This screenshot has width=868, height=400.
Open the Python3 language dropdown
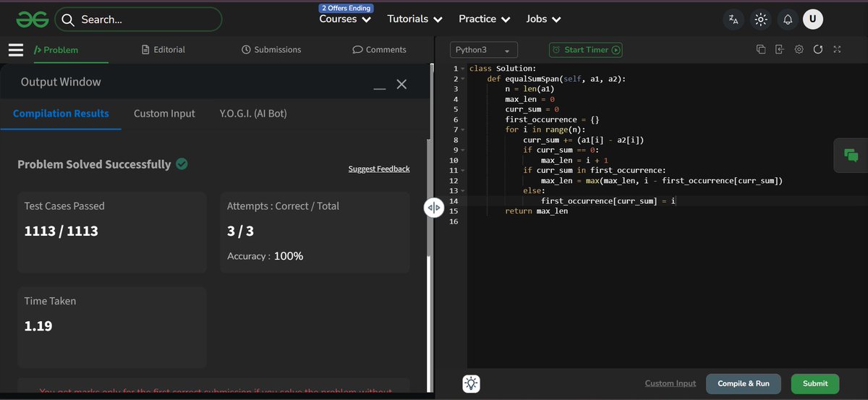pyautogui.click(x=484, y=50)
